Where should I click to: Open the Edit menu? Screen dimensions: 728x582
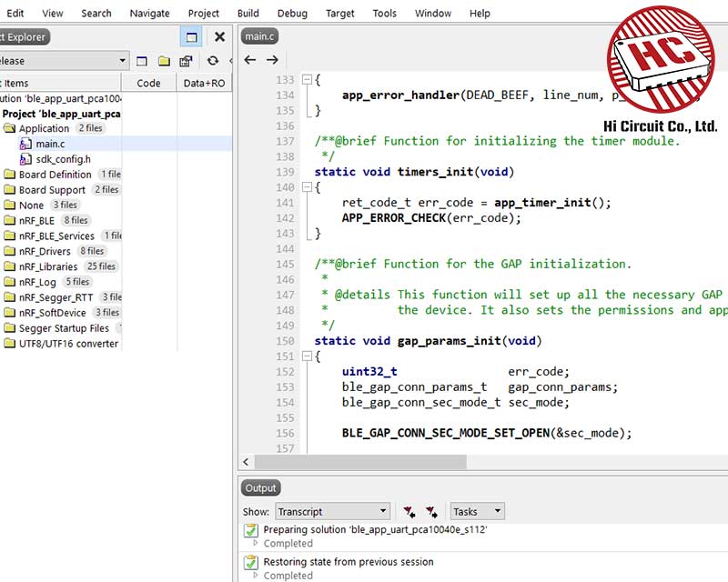click(x=15, y=13)
